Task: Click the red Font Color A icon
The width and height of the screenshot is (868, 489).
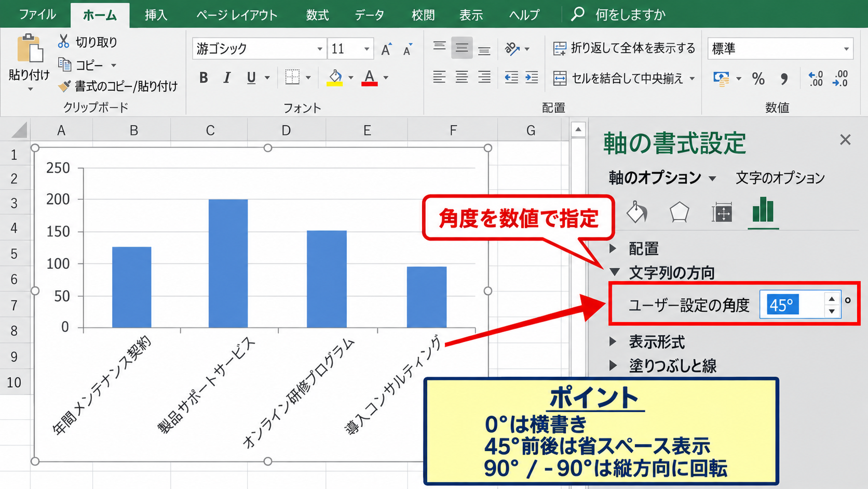Action: [369, 78]
